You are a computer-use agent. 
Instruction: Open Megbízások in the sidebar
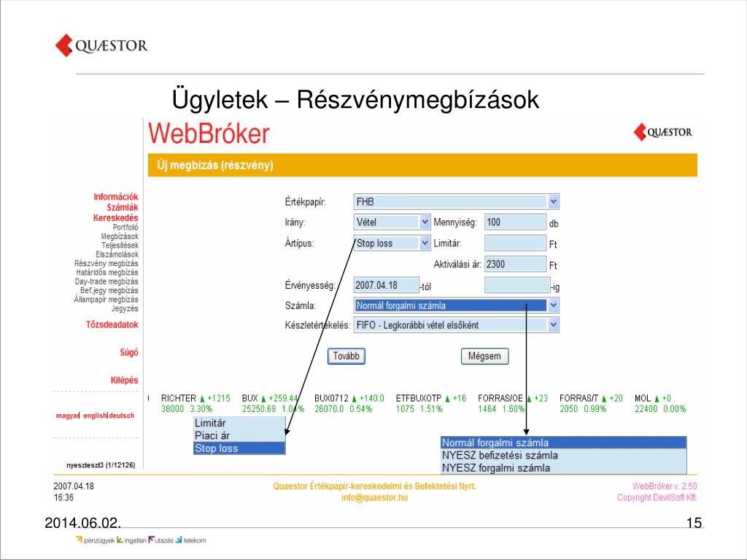point(120,236)
